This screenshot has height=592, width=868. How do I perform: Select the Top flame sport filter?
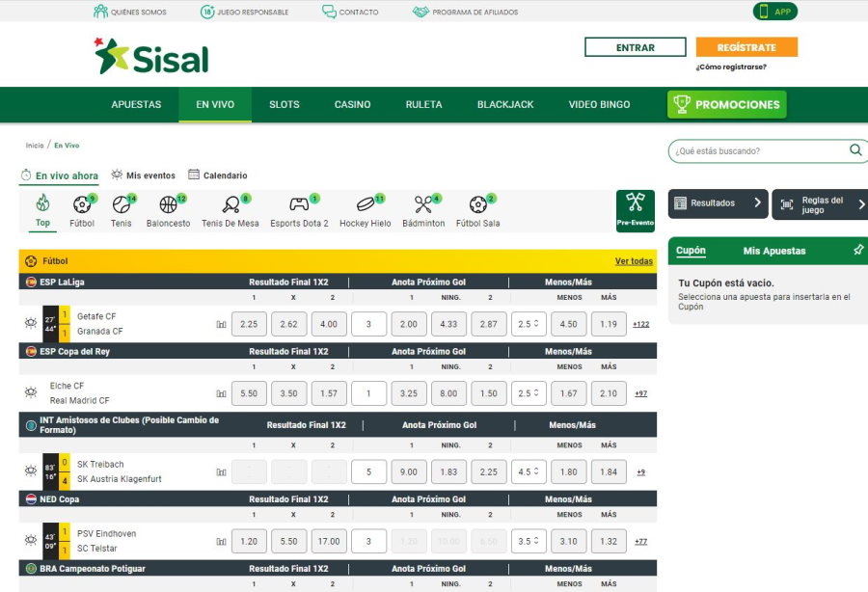[x=42, y=203]
